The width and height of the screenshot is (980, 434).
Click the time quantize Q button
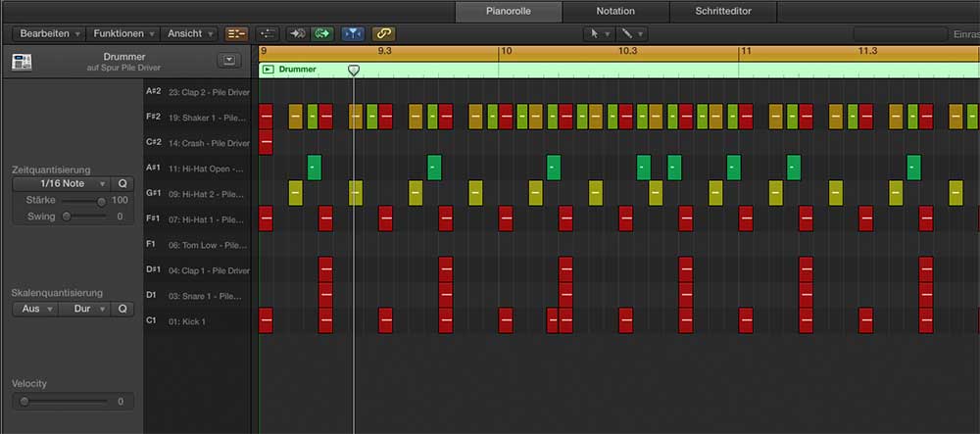[122, 183]
